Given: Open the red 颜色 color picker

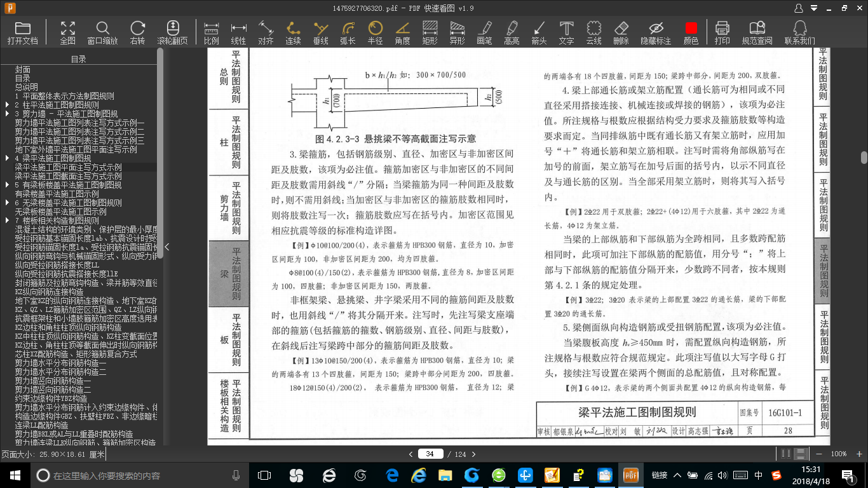Looking at the screenshot, I should coord(691,32).
